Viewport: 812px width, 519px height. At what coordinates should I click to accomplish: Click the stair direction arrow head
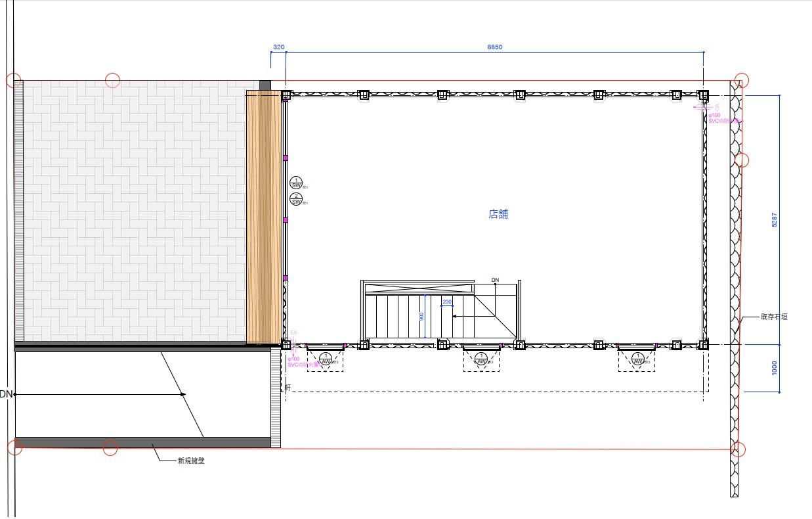(x=456, y=317)
